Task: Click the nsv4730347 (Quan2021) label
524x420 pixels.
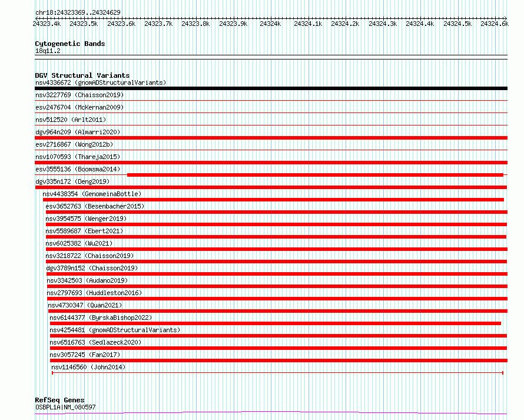Action: tap(85, 305)
